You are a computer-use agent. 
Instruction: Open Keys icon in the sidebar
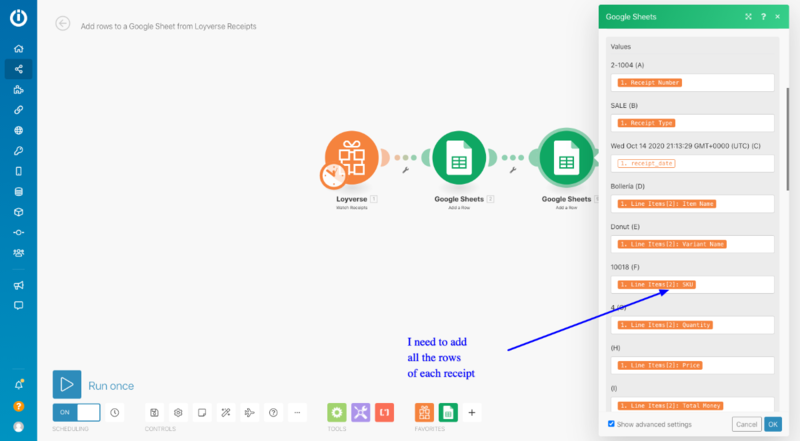click(18, 151)
